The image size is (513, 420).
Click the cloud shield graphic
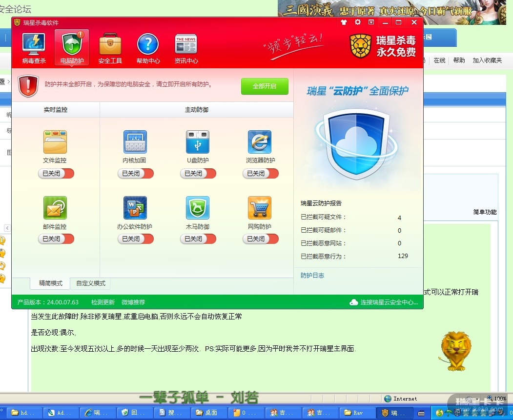click(357, 144)
